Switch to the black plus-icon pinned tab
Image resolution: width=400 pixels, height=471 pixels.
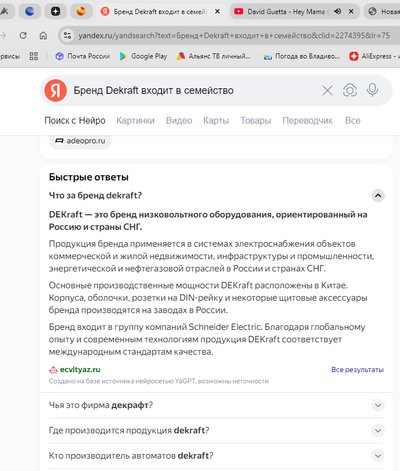click(55, 12)
